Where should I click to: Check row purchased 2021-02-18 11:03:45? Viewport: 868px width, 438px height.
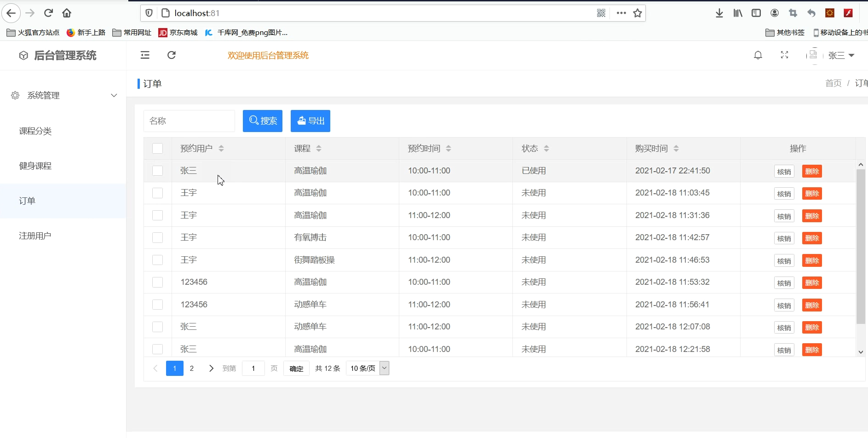(x=157, y=193)
